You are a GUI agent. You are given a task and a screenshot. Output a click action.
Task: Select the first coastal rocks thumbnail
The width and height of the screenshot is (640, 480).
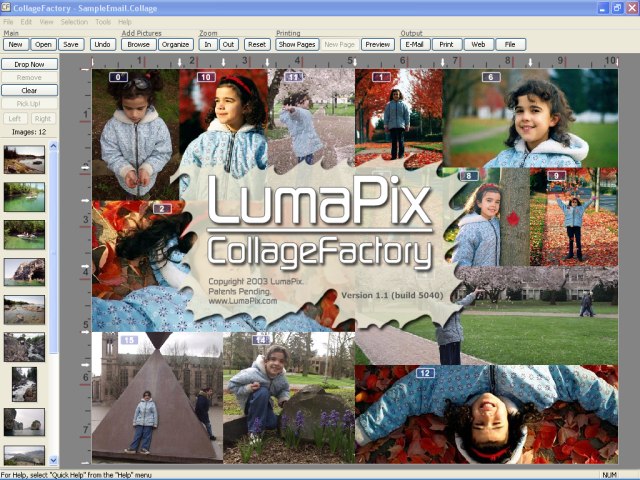click(x=24, y=160)
